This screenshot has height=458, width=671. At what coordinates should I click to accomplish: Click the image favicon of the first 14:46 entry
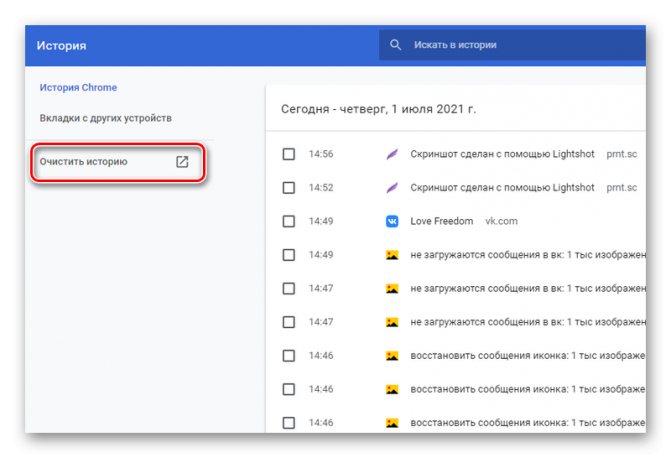[x=392, y=355]
